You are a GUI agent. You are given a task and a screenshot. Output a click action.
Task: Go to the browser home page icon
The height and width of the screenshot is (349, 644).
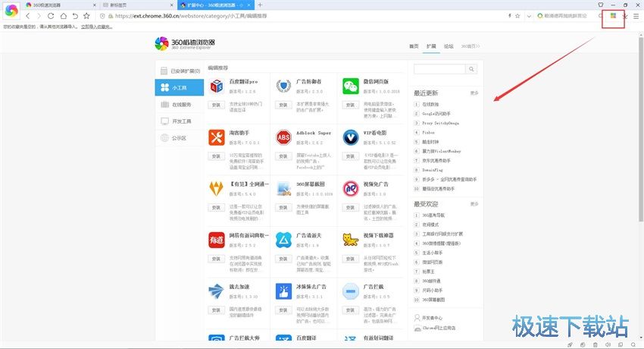pos(63,16)
